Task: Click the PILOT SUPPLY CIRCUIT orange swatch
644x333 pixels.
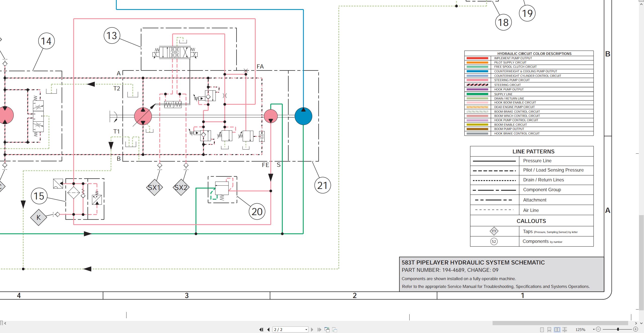Action: point(477,62)
